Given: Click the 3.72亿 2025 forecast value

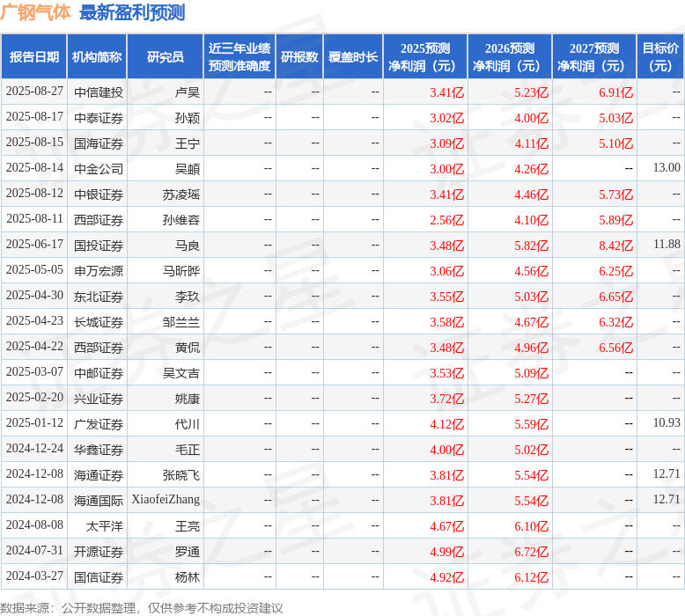Looking at the screenshot, I should pos(446,399).
